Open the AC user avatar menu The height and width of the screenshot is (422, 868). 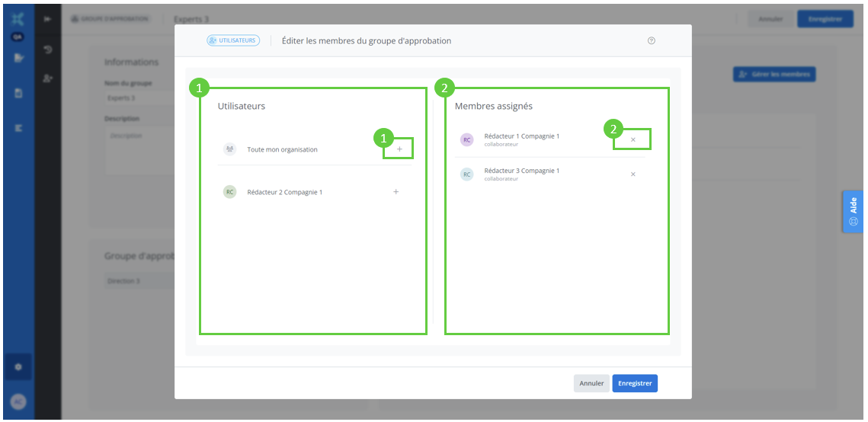coord(18,402)
